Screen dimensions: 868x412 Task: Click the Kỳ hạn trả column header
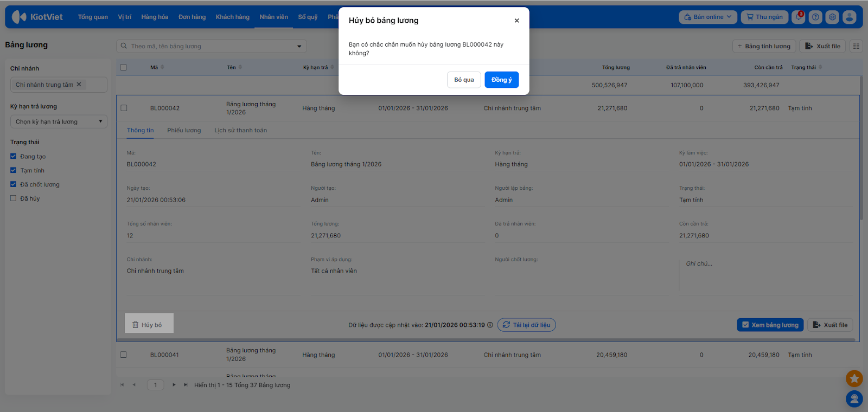click(x=315, y=67)
